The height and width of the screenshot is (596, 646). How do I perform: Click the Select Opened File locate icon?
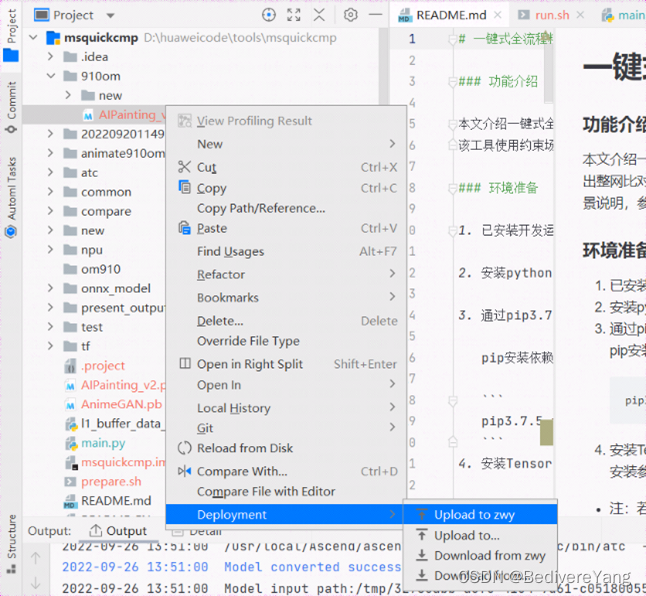tap(269, 15)
